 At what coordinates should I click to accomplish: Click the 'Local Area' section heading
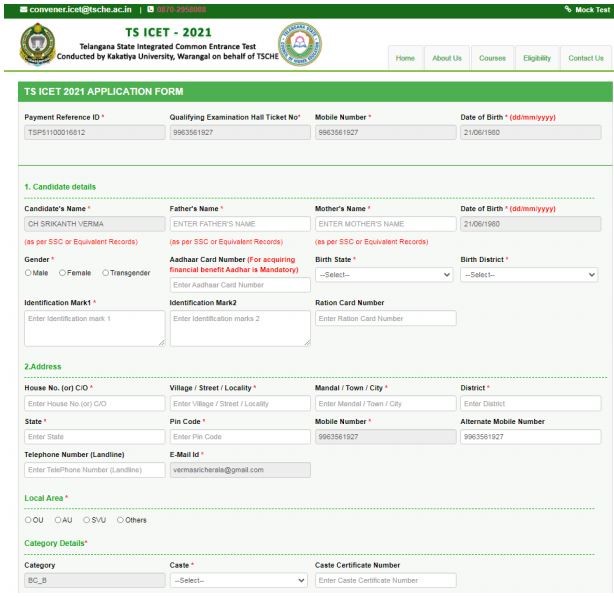(x=44, y=498)
